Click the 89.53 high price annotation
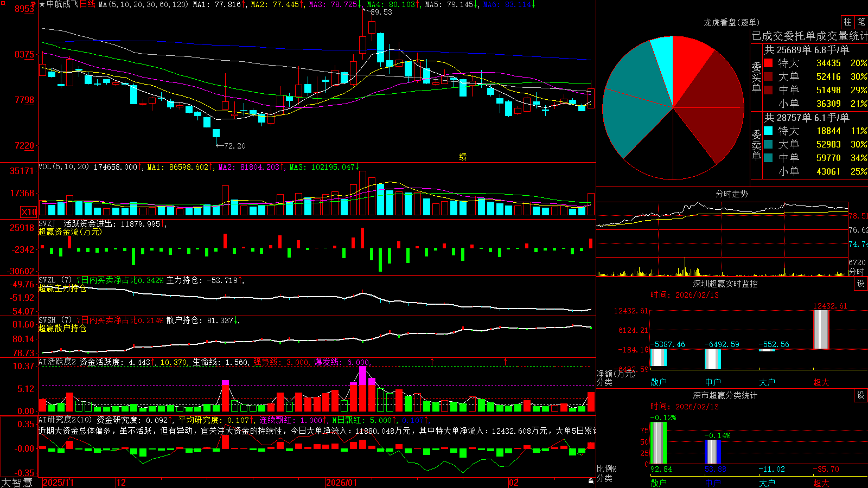 (381, 12)
